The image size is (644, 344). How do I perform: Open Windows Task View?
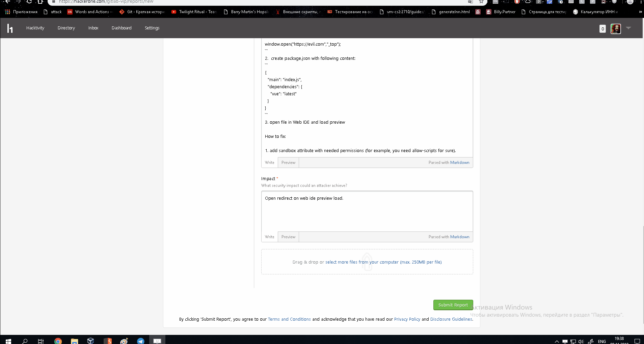point(41,341)
